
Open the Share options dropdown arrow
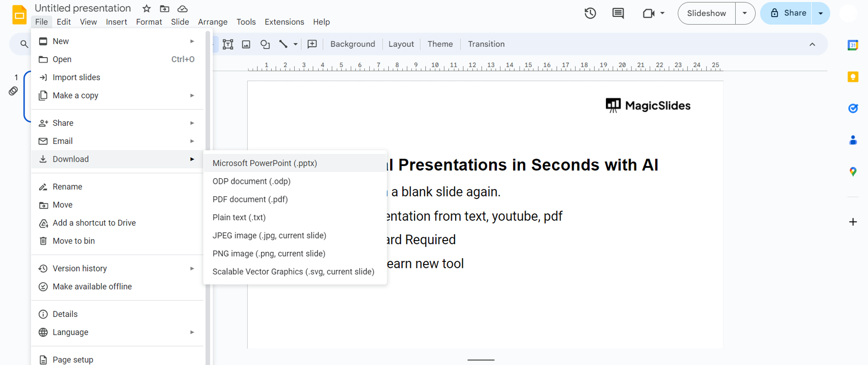point(821,13)
